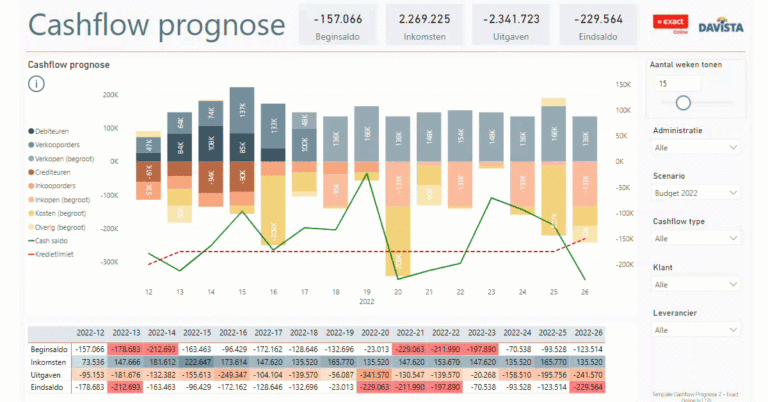Click the weeks input field showing 15

click(x=677, y=84)
